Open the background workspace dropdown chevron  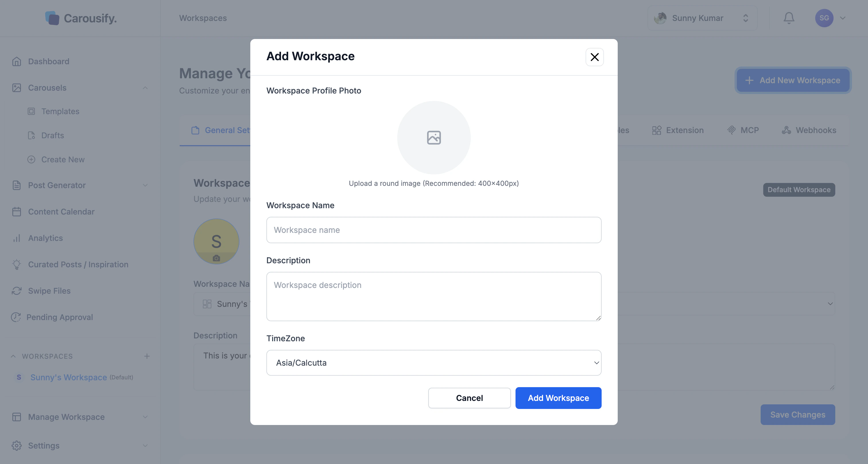pyautogui.click(x=830, y=304)
